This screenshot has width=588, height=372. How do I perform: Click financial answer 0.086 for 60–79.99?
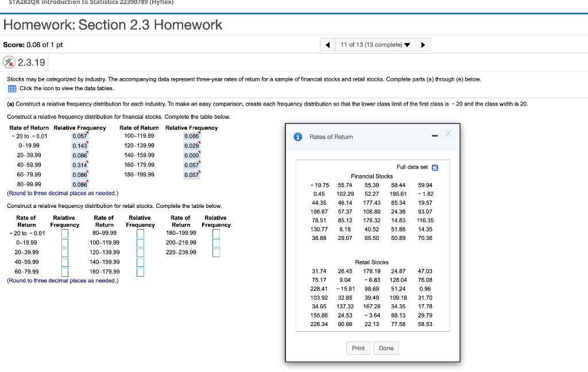[x=80, y=175]
